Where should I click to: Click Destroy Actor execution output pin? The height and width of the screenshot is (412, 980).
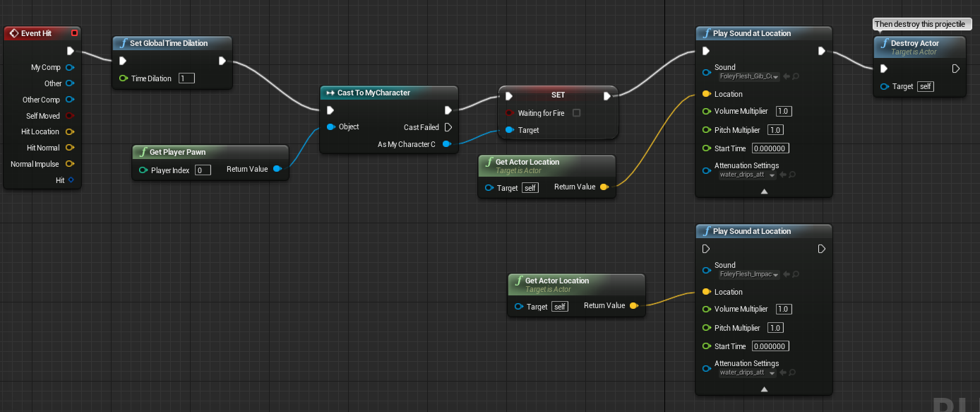tap(956, 69)
